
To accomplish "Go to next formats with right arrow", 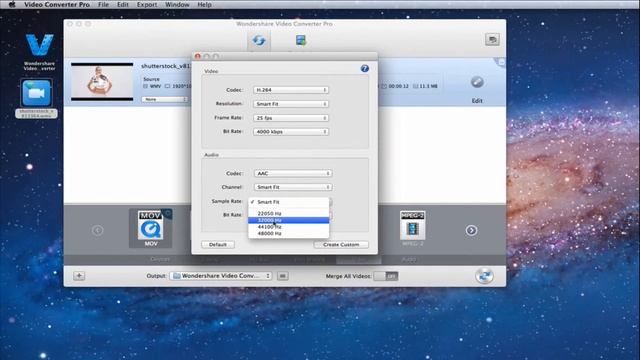I will pos(471,231).
